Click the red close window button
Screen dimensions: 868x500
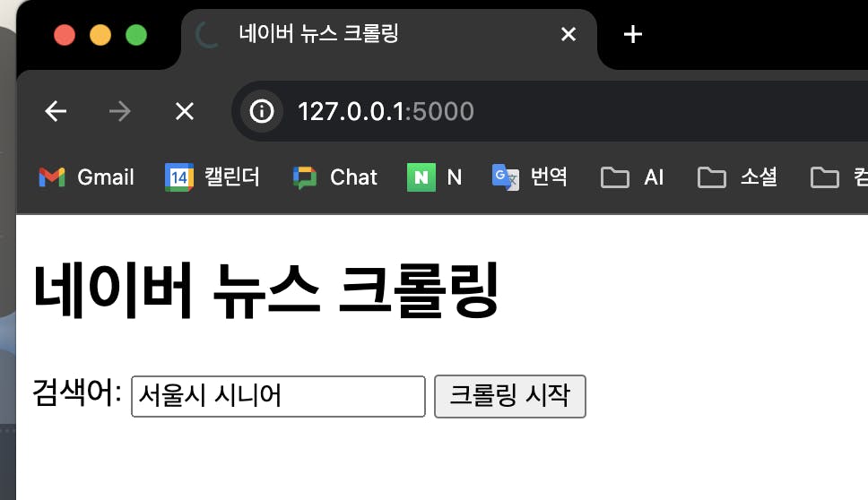(x=65, y=35)
